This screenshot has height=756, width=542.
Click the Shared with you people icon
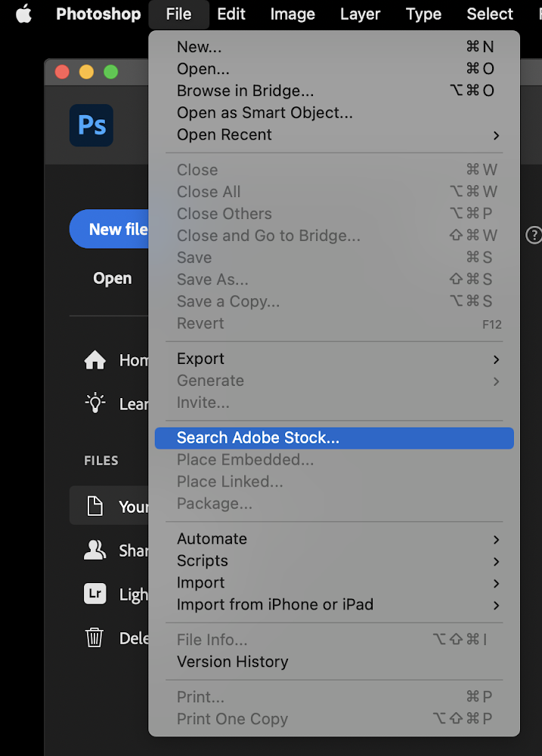[94, 550]
